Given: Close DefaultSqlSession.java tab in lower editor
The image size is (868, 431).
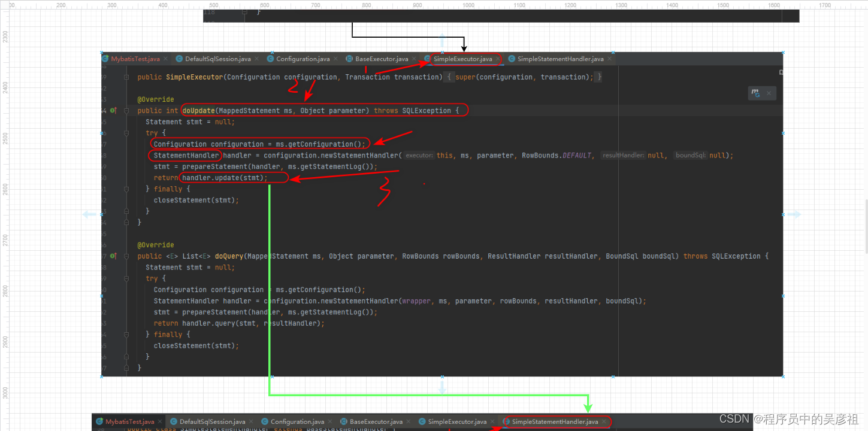Looking at the screenshot, I should coord(251,421).
